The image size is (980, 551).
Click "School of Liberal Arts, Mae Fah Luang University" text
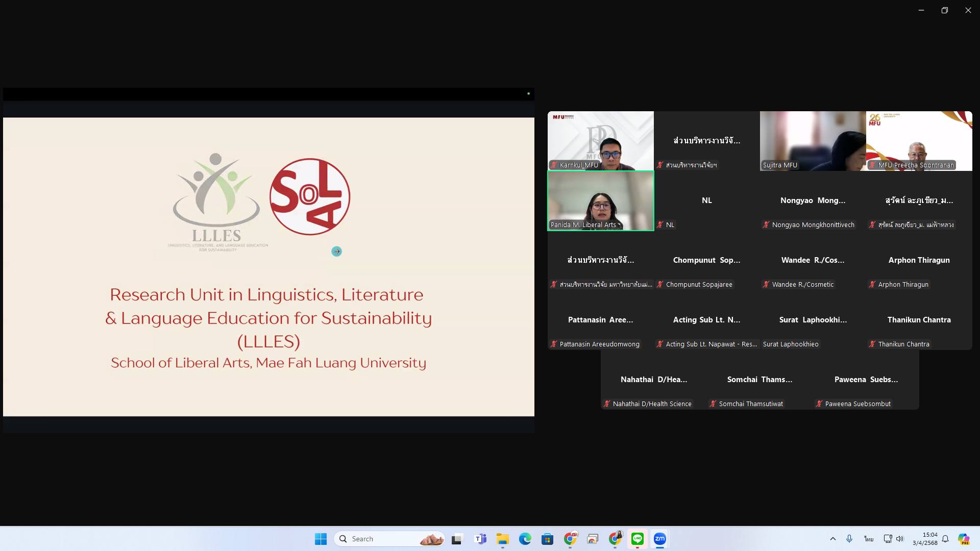click(x=268, y=363)
